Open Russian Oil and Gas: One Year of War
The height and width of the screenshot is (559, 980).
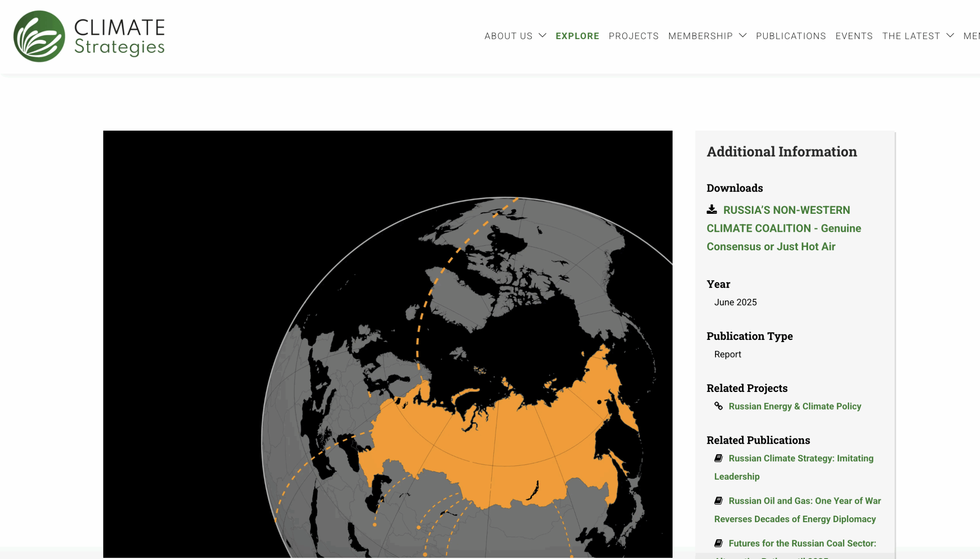pyautogui.click(x=797, y=510)
